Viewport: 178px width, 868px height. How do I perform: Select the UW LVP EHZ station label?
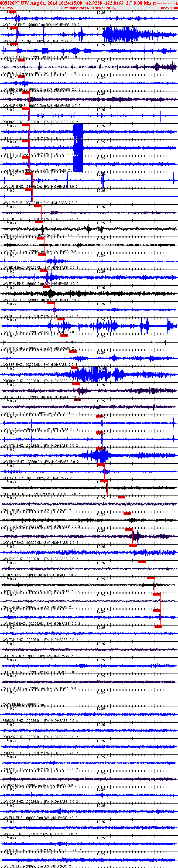click(40, 203)
